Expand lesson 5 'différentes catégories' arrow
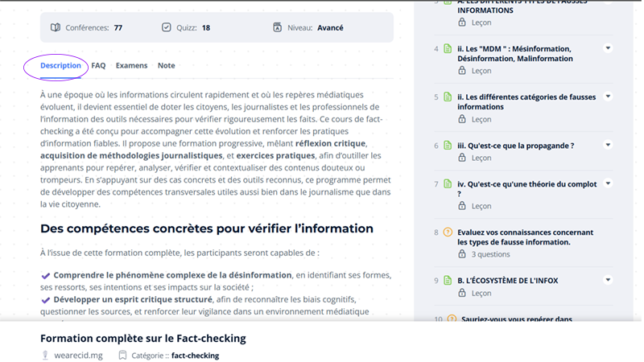This screenshot has height=362, width=644. click(608, 97)
